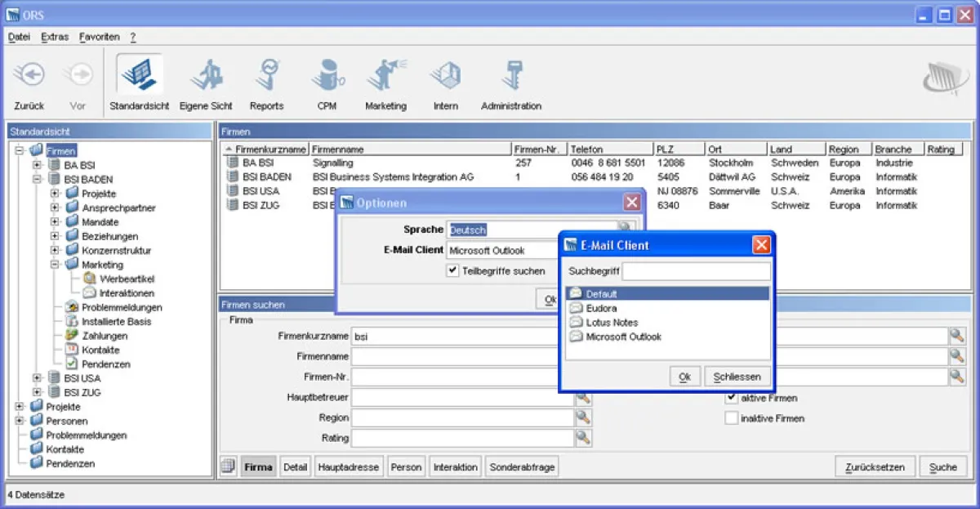The image size is (980, 509).
Task: Uncheck the Teilbegriffe suchen checkbox
Action: (x=453, y=271)
